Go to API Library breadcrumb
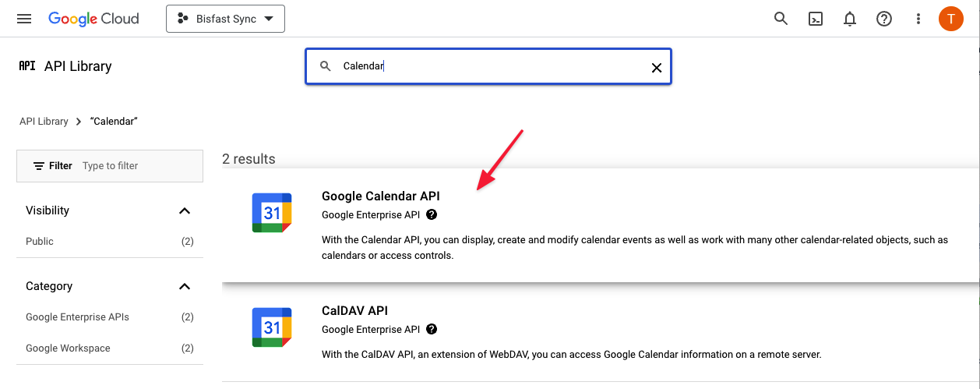The image size is (980, 389). 44,122
